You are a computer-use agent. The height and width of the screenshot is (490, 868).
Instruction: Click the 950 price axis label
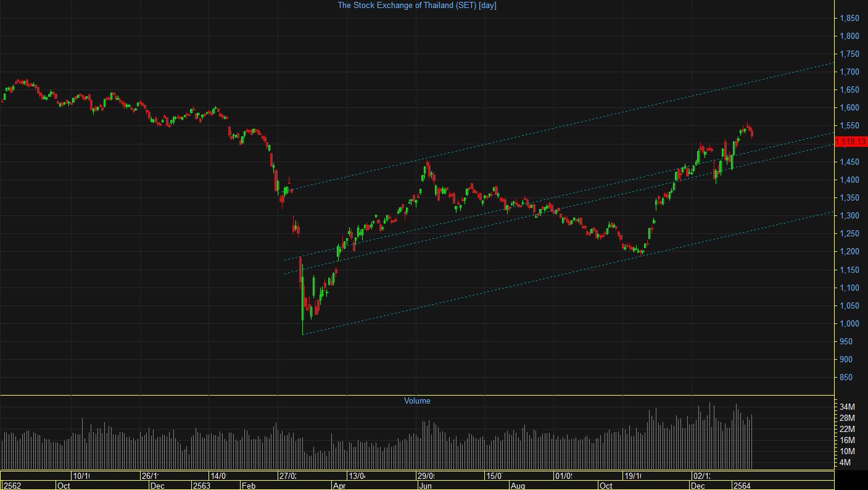[846, 342]
